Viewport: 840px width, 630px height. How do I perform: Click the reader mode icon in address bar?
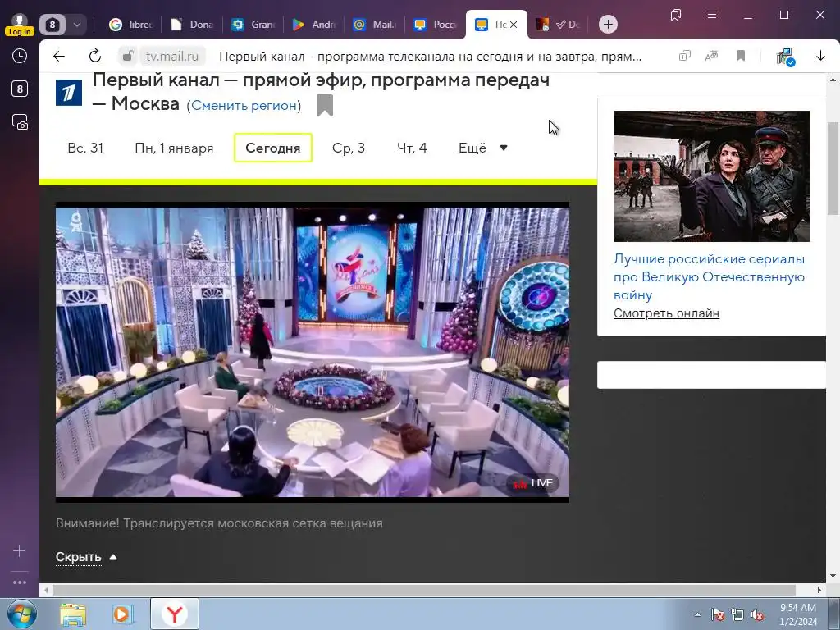click(x=685, y=56)
